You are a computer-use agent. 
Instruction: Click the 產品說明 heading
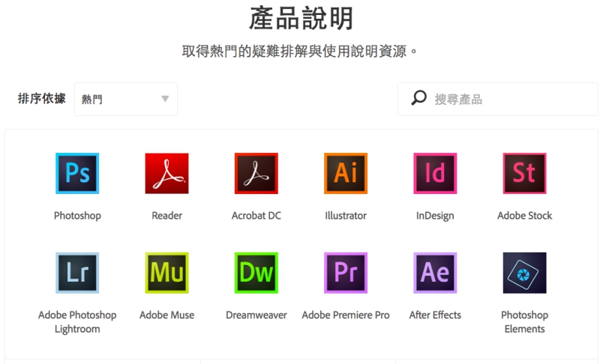point(301,18)
